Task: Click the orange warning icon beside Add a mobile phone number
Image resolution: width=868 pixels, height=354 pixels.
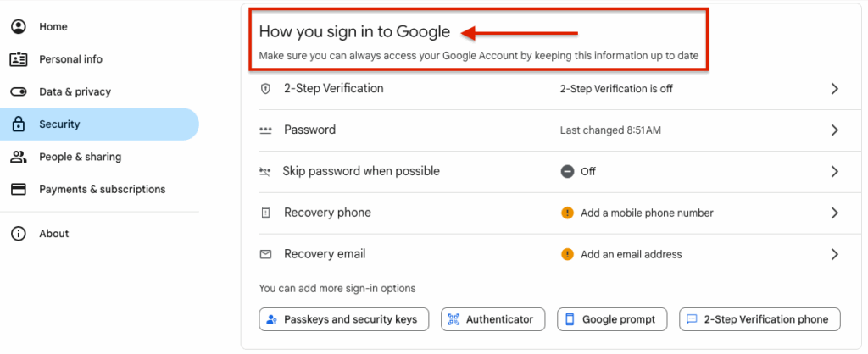Action: click(x=567, y=213)
